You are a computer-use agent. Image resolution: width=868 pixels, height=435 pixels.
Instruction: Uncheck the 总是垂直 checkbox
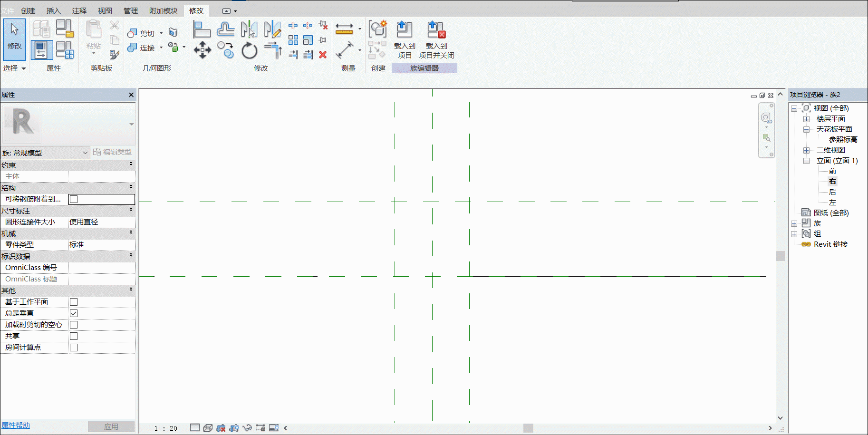click(x=74, y=313)
